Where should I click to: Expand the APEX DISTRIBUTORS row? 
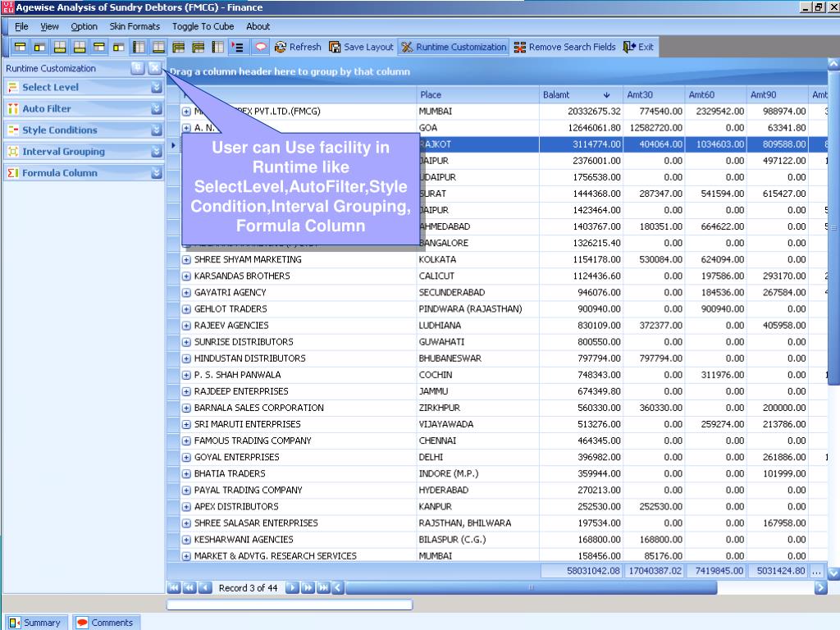tap(186, 507)
